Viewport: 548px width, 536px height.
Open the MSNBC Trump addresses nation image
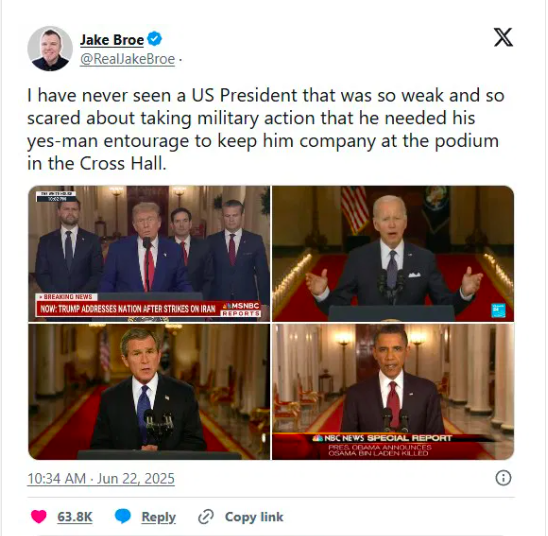click(x=149, y=254)
